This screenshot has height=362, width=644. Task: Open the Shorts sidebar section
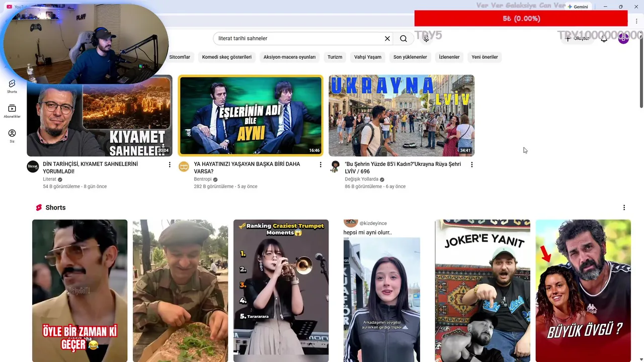click(x=12, y=86)
